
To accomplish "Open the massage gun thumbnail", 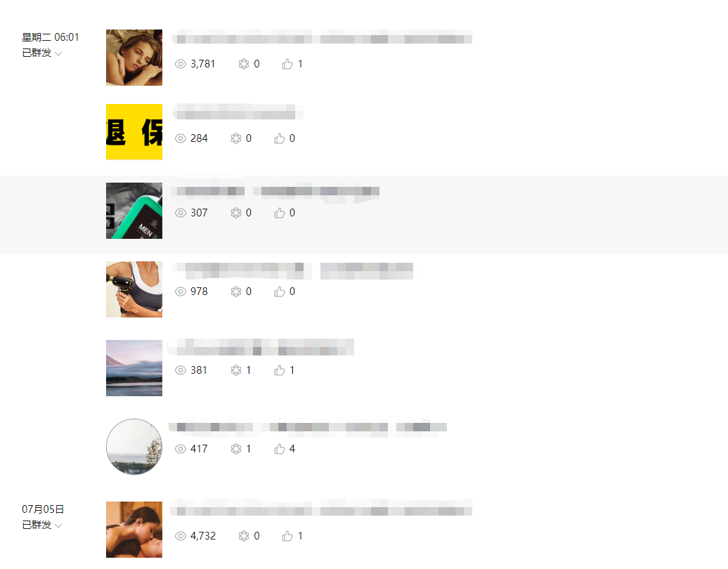I will tap(134, 289).
